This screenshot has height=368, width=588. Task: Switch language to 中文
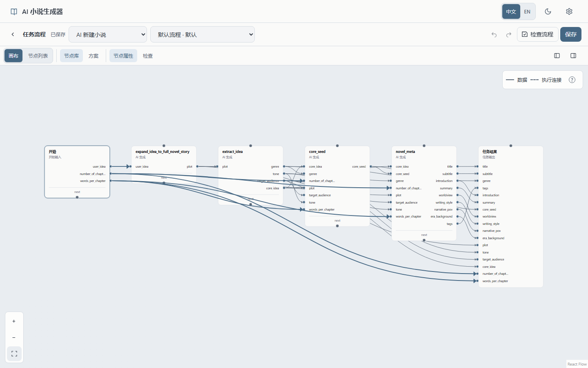[511, 11]
